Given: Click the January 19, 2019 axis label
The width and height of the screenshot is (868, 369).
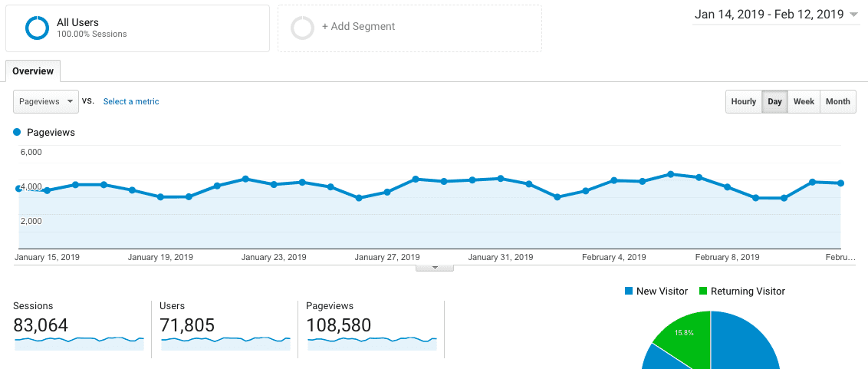Looking at the screenshot, I should pyautogui.click(x=160, y=257).
